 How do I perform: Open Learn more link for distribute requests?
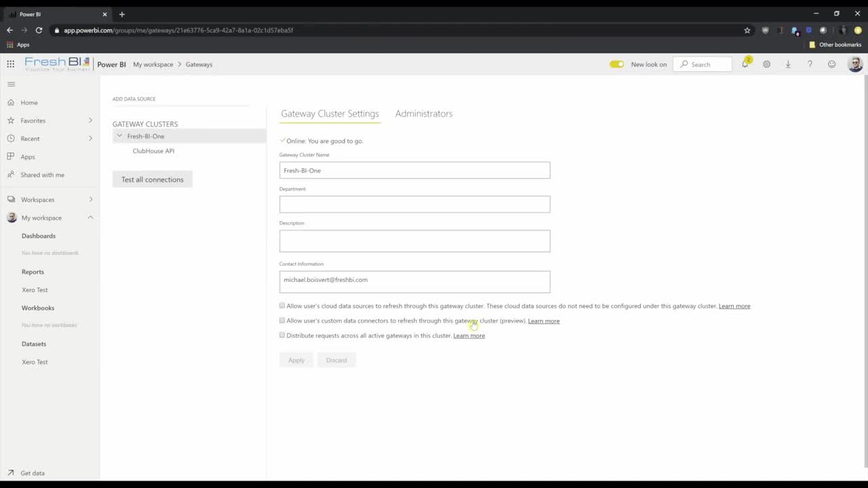pyautogui.click(x=469, y=335)
